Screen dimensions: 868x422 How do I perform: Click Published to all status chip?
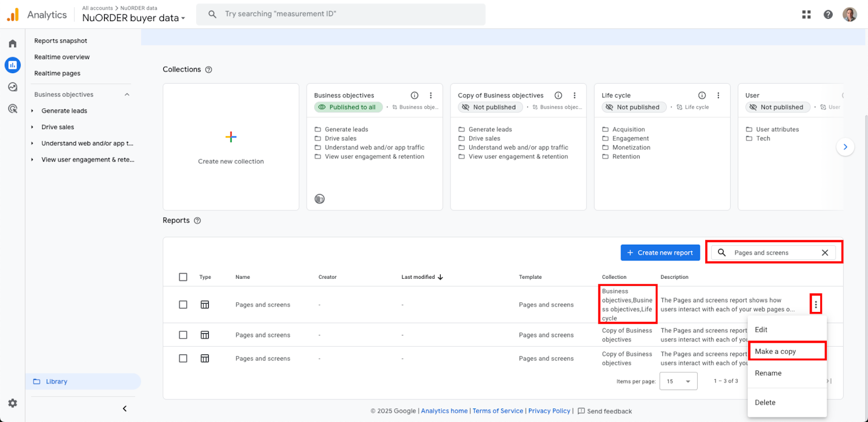[x=348, y=107]
